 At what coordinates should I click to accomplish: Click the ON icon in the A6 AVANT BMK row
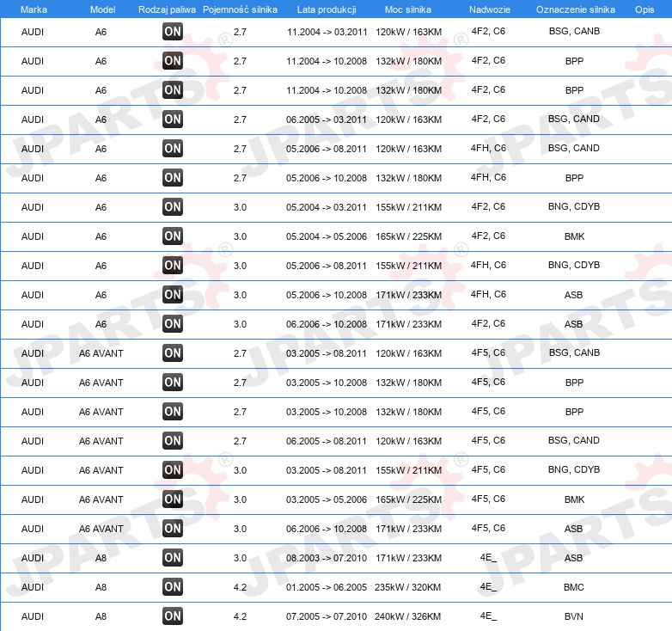click(173, 499)
